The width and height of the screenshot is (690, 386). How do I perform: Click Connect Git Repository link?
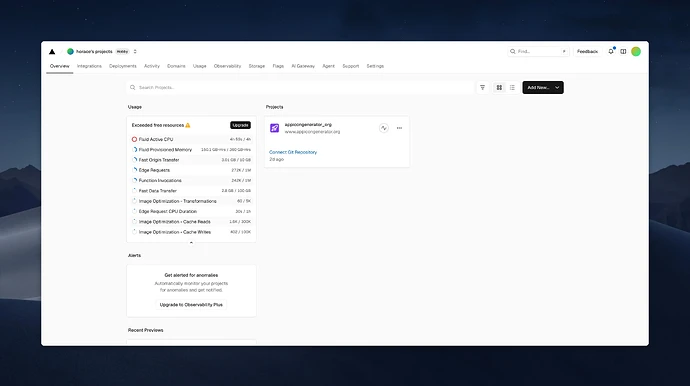[293, 152]
